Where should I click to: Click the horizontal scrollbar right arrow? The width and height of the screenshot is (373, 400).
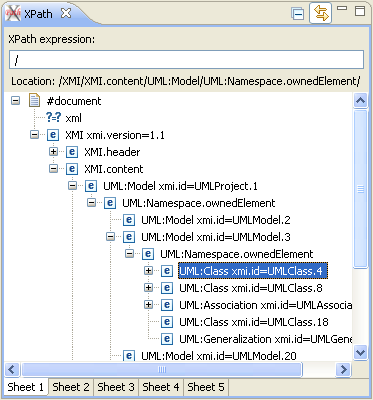point(343,369)
